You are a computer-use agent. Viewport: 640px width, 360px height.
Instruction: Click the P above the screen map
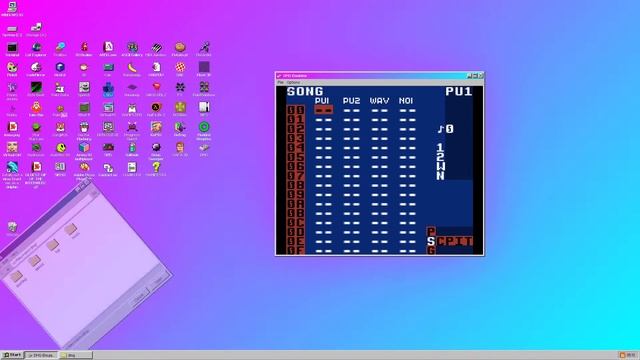pyautogui.click(x=431, y=231)
